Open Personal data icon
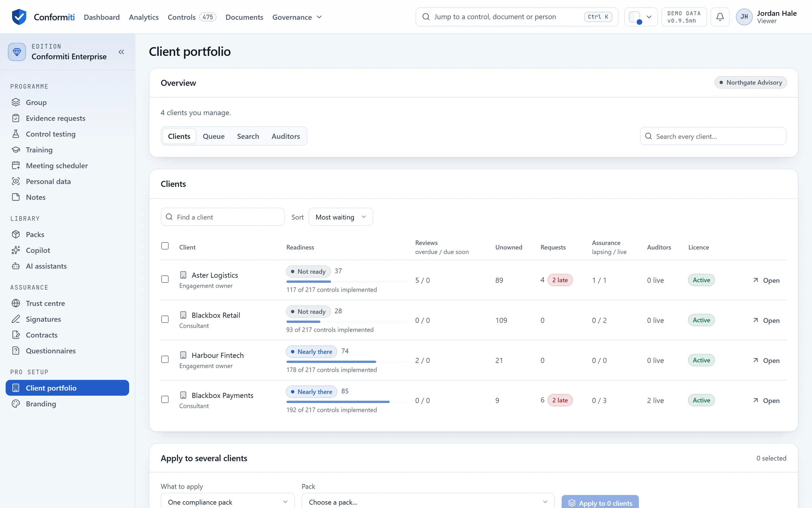 [x=16, y=181]
